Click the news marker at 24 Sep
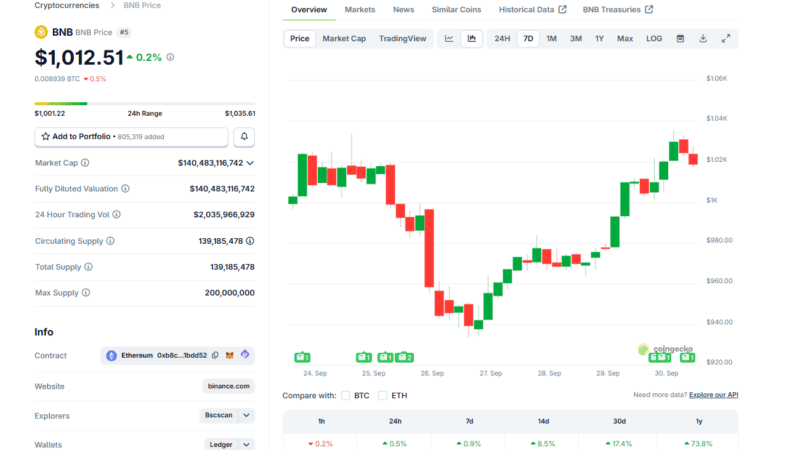This screenshot has height=450, width=800. tap(301, 357)
